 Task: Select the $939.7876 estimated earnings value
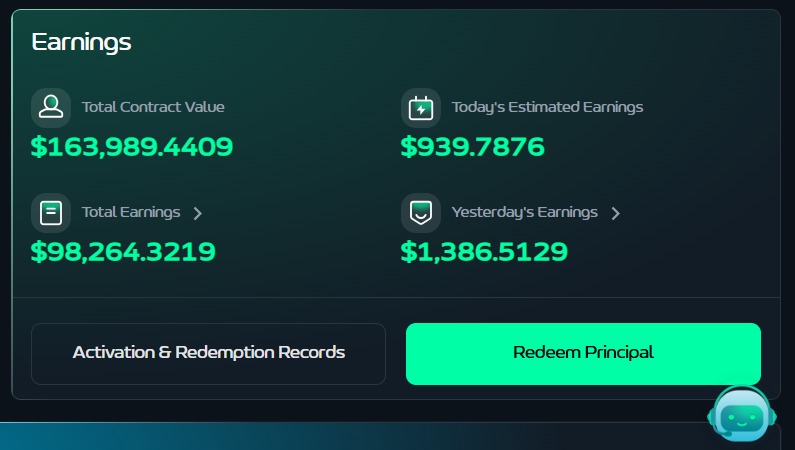[x=473, y=147]
